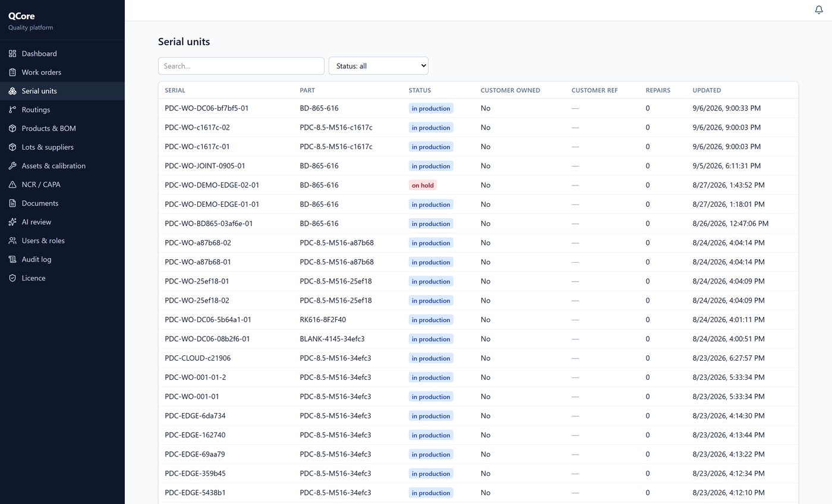Click the Users & roles people icon
Viewport: 832px width, 504px height.
click(12, 241)
